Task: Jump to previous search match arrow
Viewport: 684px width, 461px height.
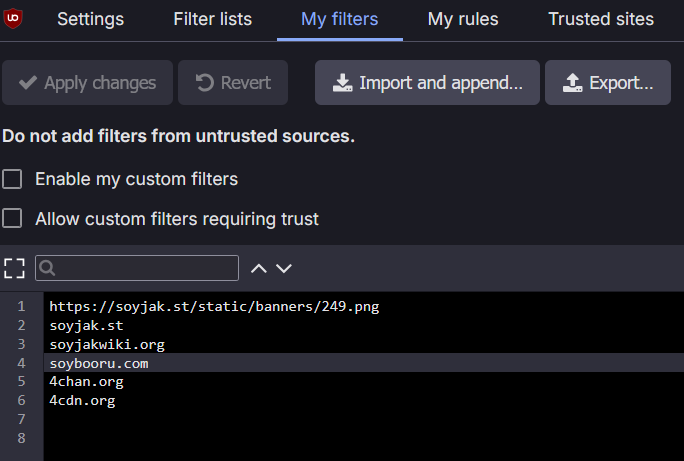Action: click(259, 268)
